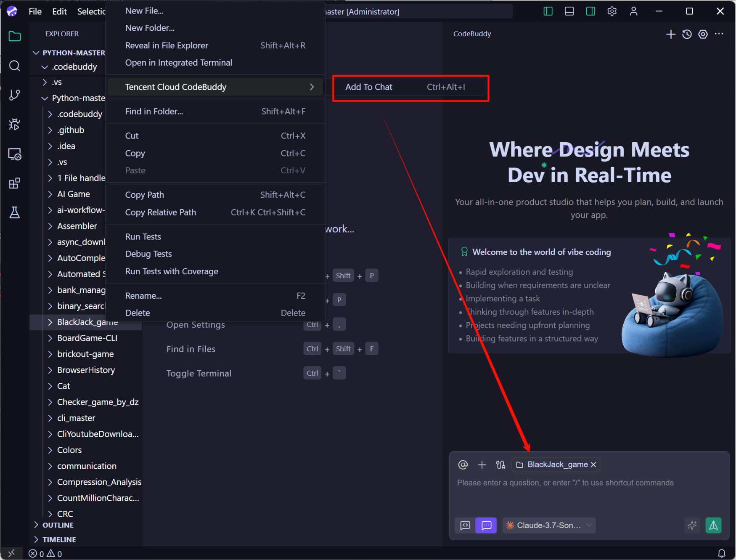Click the @ mention icon in chat input
The height and width of the screenshot is (560, 736).
[x=463, y=464]
